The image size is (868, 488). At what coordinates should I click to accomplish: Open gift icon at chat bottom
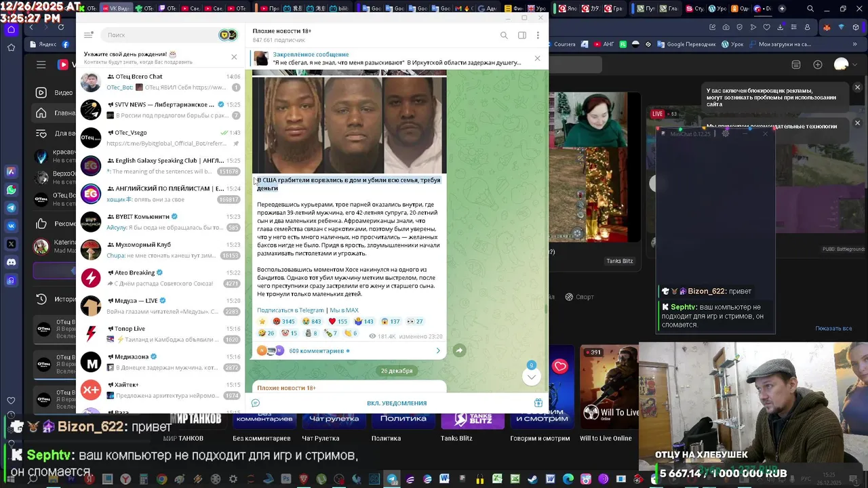click(x=538, y=403)
